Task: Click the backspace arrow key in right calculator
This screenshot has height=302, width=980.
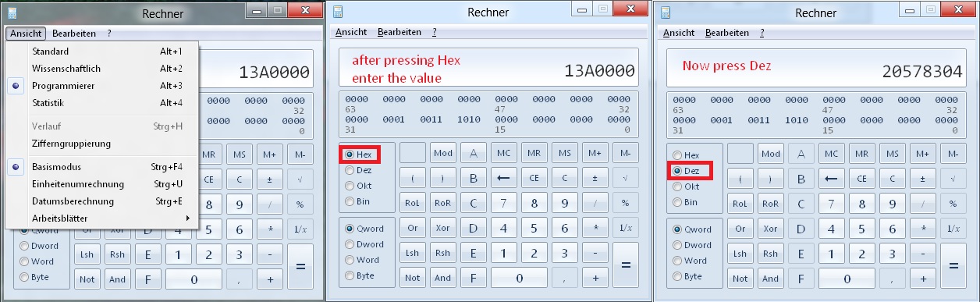Action: (831, 178)
